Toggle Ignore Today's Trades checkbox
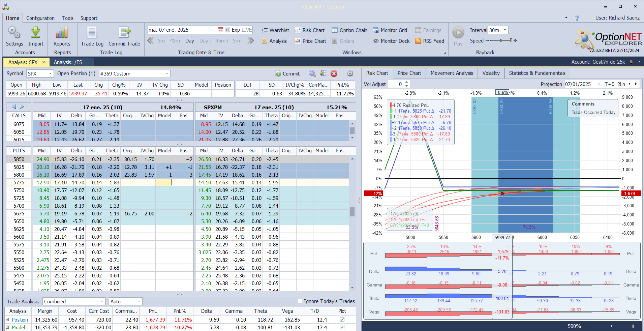Viewport: 644px width, 331px height. 300,301
